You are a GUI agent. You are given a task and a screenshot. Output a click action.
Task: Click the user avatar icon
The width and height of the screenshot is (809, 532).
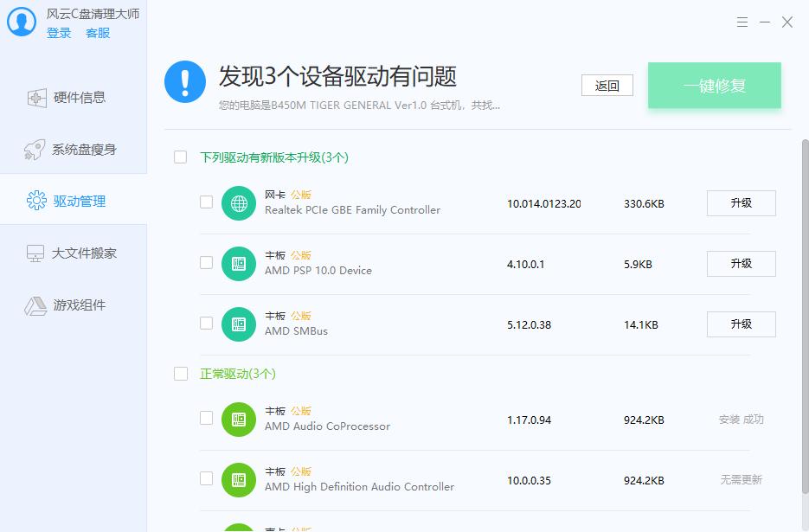pos(21,22)
